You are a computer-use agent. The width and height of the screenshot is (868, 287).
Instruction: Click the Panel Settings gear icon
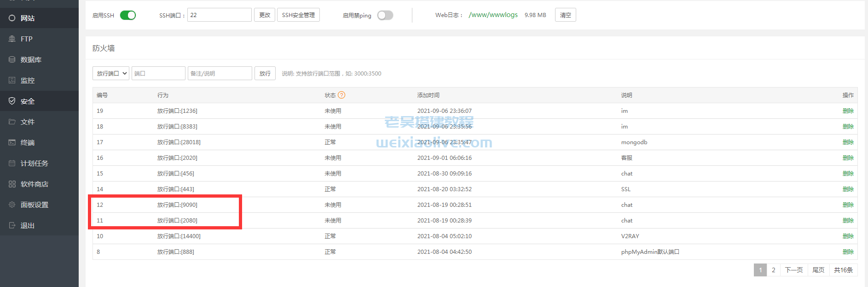12,205
